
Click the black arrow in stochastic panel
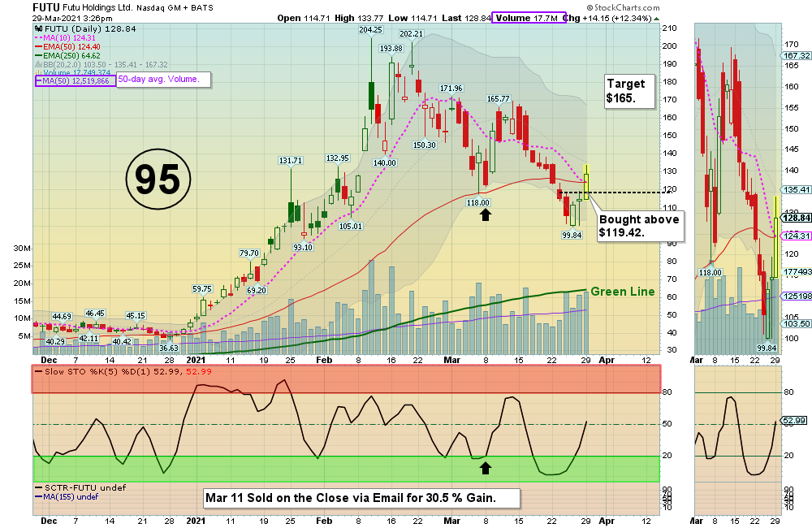[486, 467]
